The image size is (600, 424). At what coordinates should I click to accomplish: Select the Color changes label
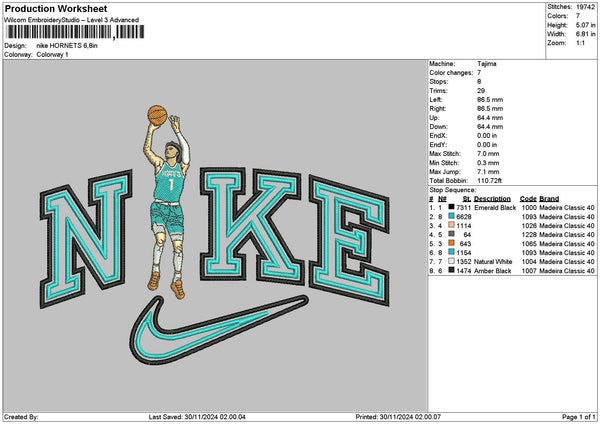[x=451, y=73]
